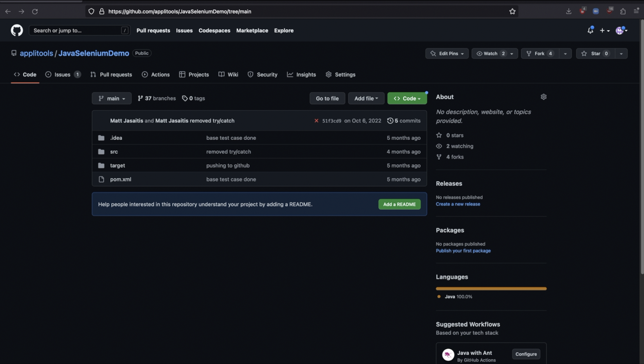View the 0 tags
The width and height of the screenshot is (644, 364).
coord(193,98)
